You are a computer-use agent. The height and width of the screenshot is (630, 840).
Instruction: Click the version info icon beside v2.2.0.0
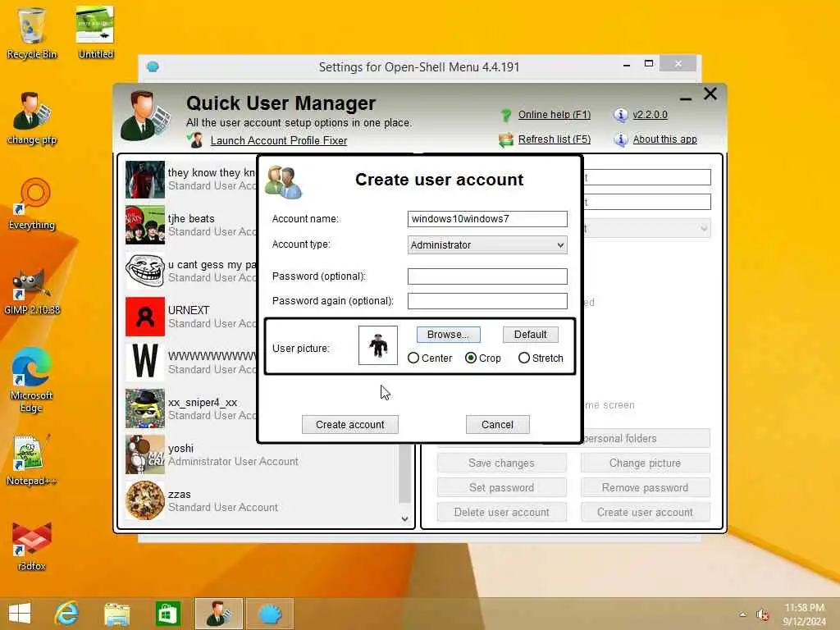(x=620, y=115)
